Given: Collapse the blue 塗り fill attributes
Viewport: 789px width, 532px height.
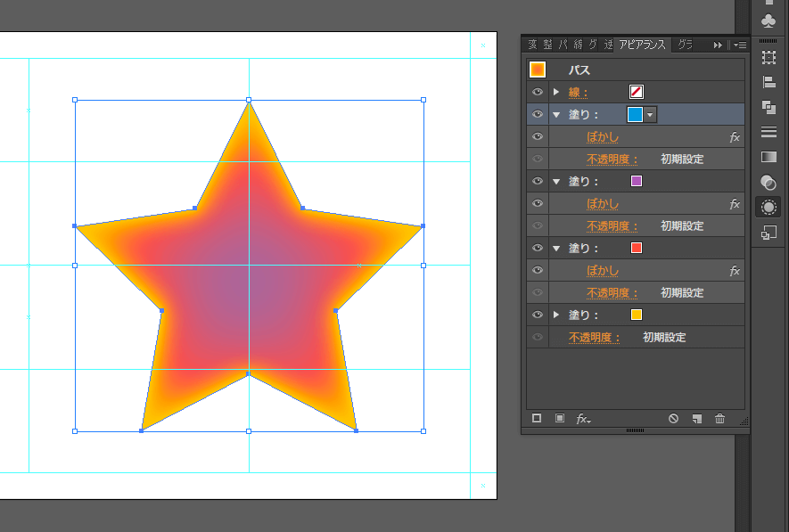Looking at the screenshot, I should [x=555, y=114].
